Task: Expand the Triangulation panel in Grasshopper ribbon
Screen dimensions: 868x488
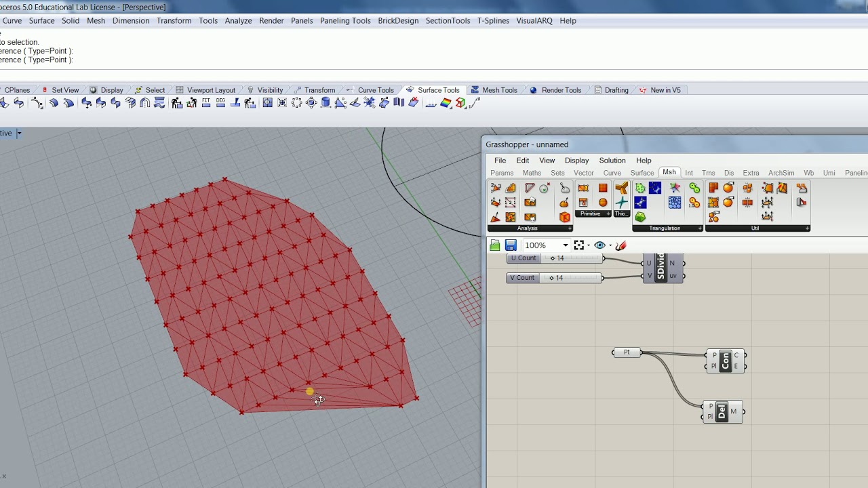Action: [700, 228]
